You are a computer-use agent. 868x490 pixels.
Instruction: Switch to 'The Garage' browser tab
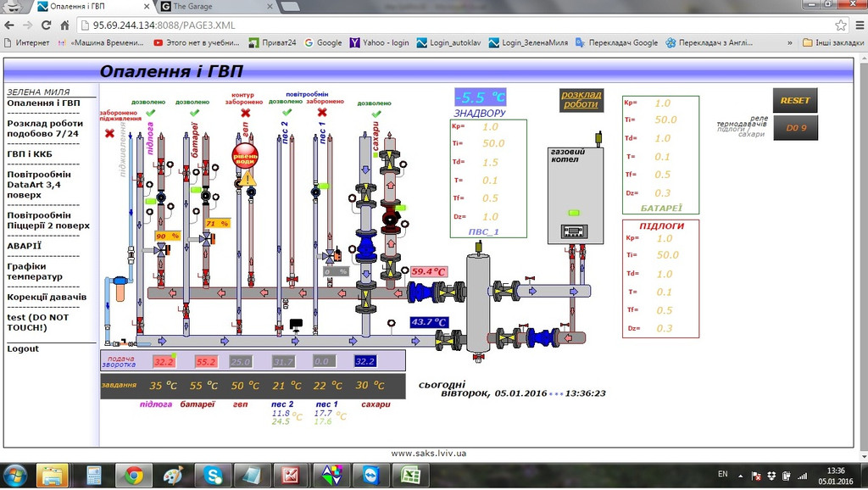click(x=216, y=7)
